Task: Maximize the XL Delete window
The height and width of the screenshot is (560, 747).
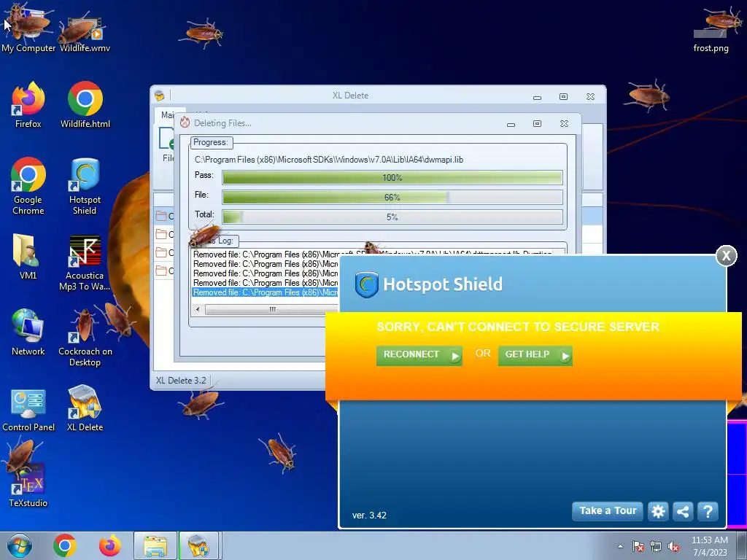Action: 563,97
